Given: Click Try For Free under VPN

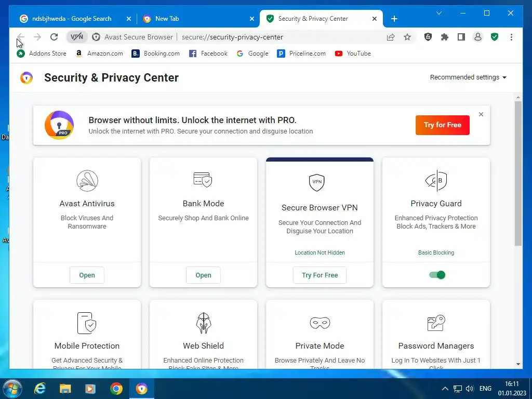Looking at the screenshot, I should point(320,275).
